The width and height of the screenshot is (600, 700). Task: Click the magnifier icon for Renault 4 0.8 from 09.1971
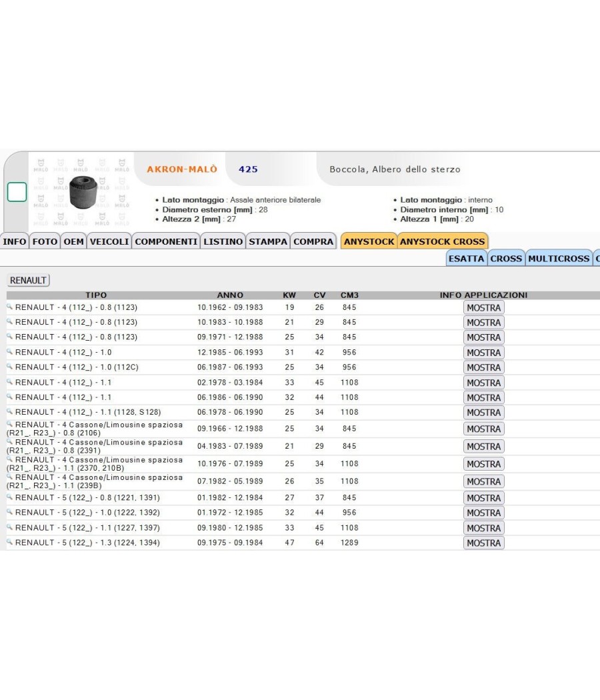tap(9, 336)
